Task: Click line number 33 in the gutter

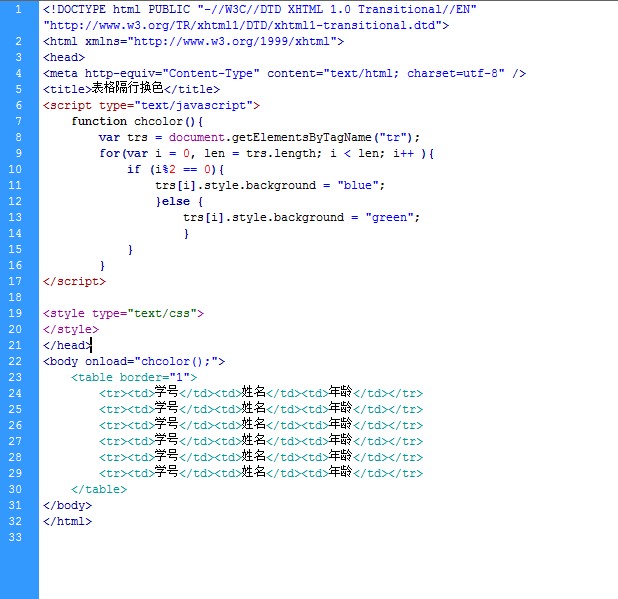Action: click(x=15, y=538)
